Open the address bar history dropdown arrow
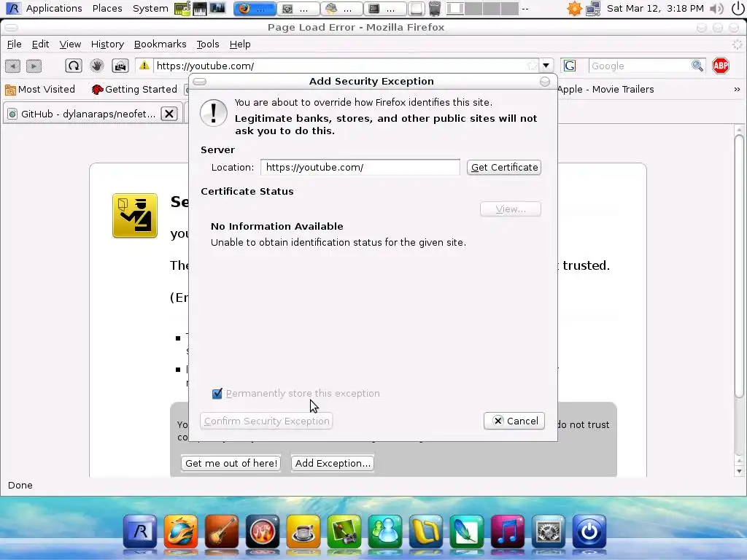This screenshot has width=747, height=560. pos(546,66)
